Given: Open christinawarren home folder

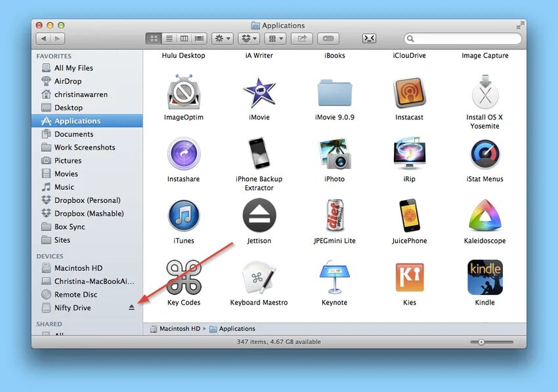Looking at the screenshot, I should 87,95.
